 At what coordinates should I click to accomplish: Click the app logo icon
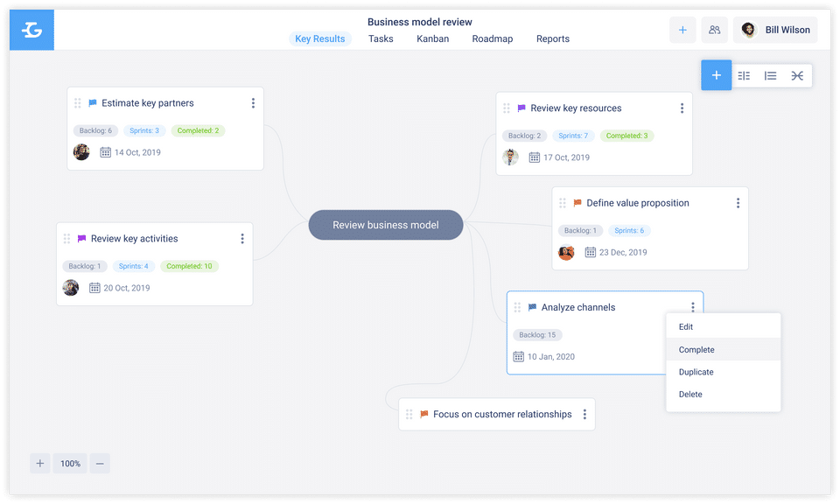[31, 31]
